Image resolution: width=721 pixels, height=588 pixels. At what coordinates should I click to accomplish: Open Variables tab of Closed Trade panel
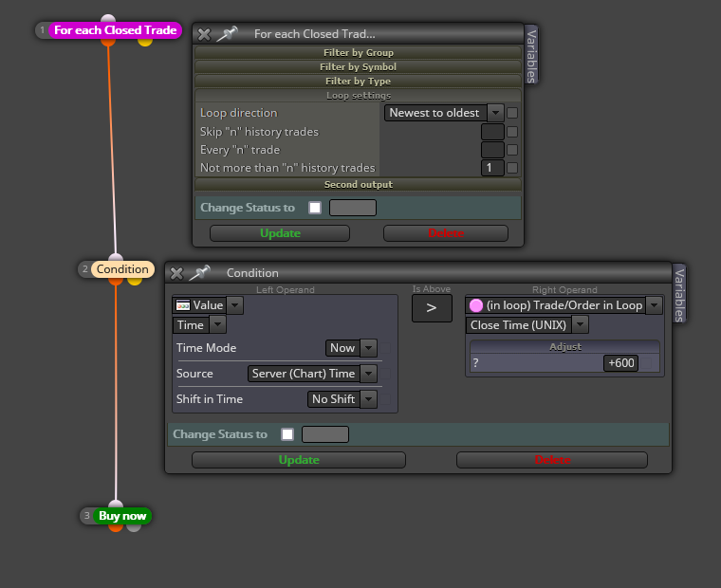[531, 55]
